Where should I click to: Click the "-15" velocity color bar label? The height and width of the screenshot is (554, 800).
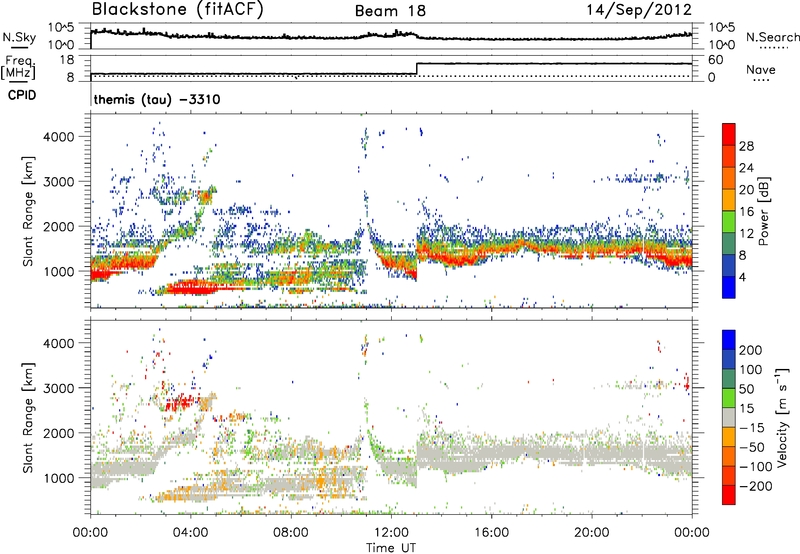[752, 427]
